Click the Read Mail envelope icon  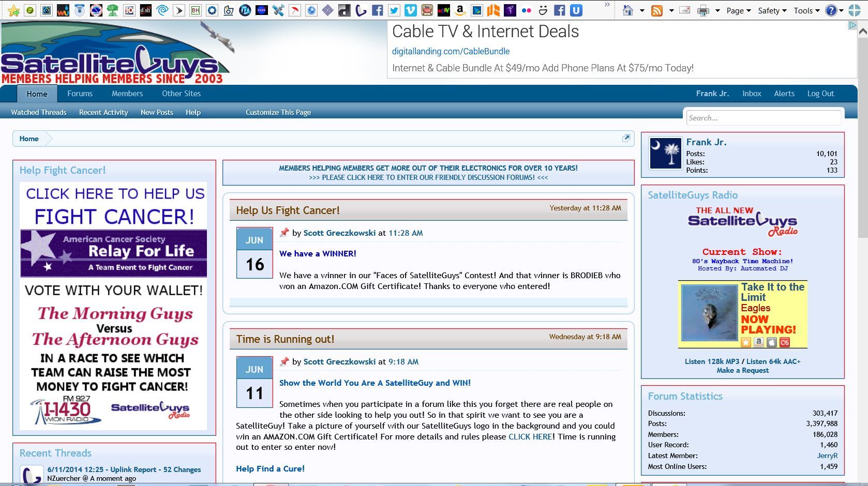click(685, 10)
